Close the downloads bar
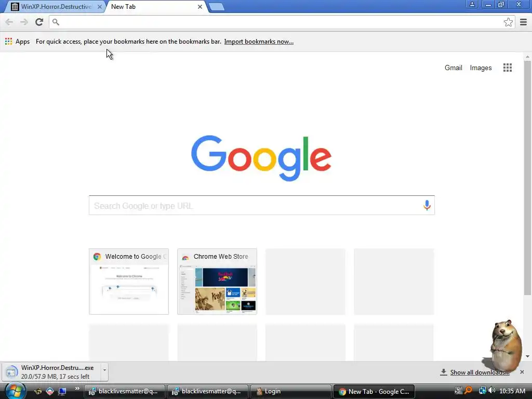This screenshot has width=532, height=399. [522, 372]
